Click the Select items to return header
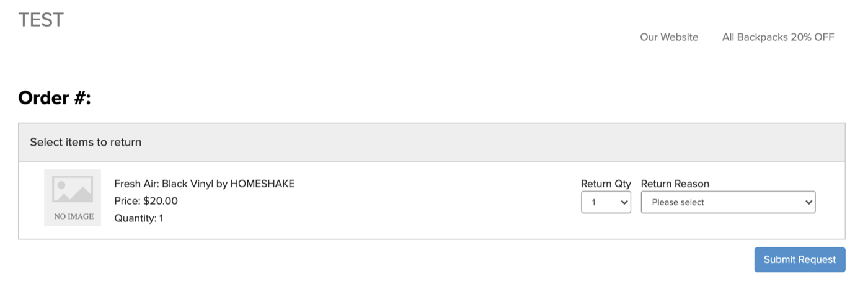The width and height of the screenshot is (868, 289). coord(86,142)
